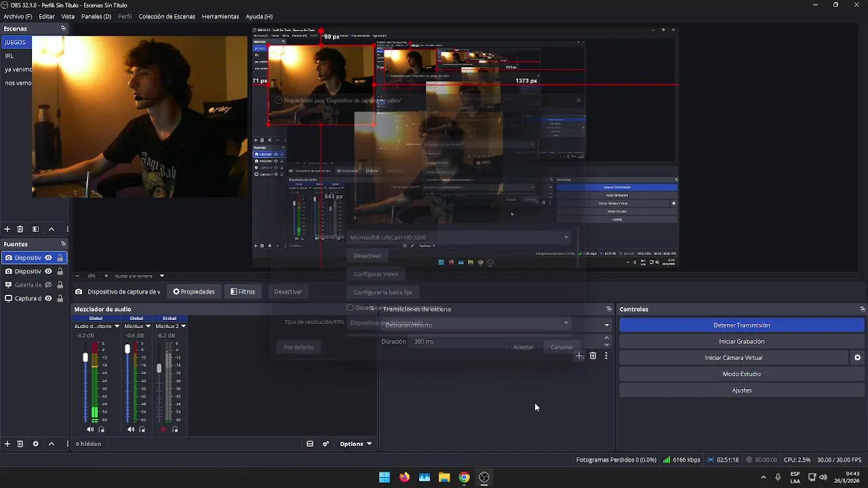
Task: Open Propiedades for the selected source
Action: coord(194,291)
